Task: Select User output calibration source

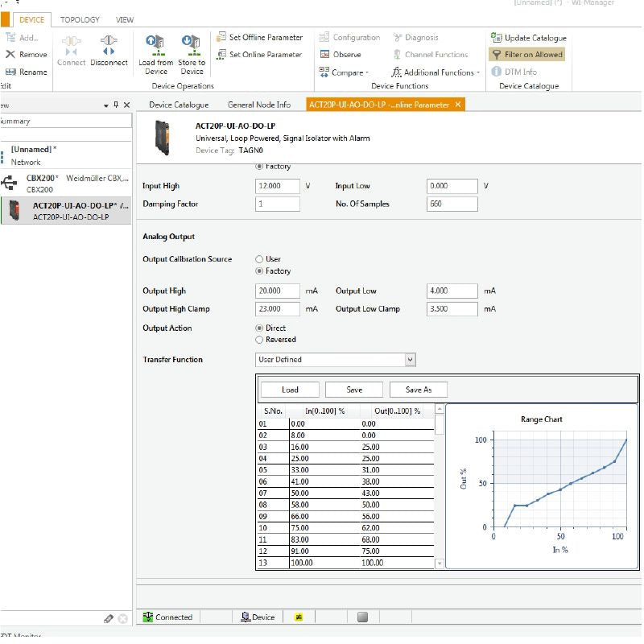Action: coord(259,259)
